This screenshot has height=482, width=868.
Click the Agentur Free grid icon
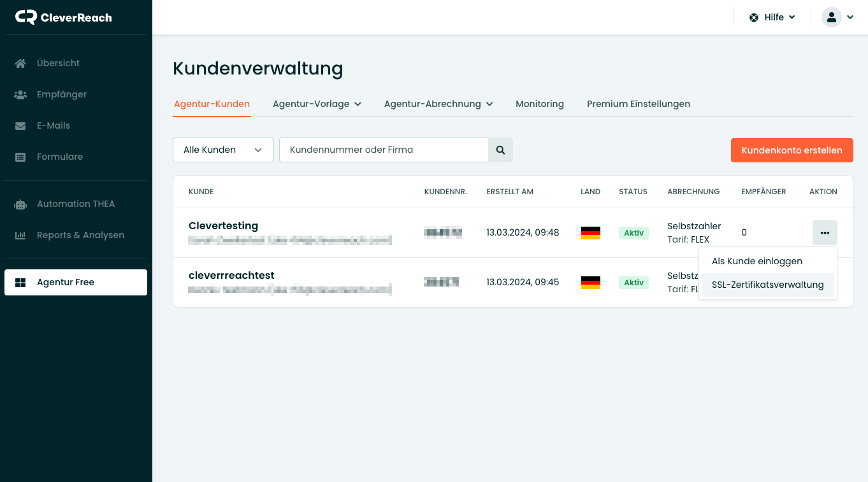(x=20, y=282)
